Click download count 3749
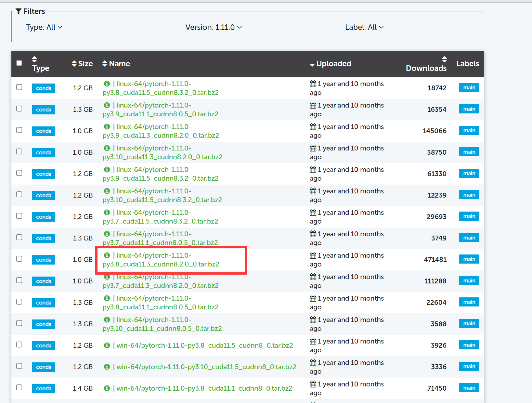 point(439,238)
